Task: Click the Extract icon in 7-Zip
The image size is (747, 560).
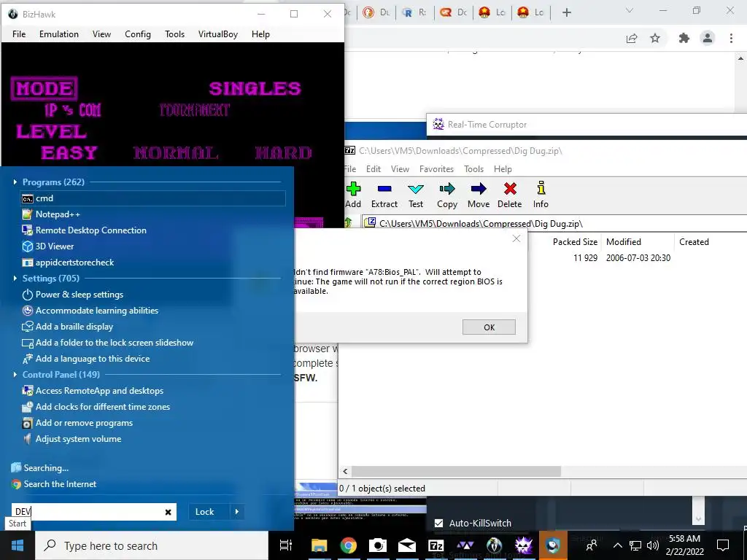Action: [x=384, y=189]
